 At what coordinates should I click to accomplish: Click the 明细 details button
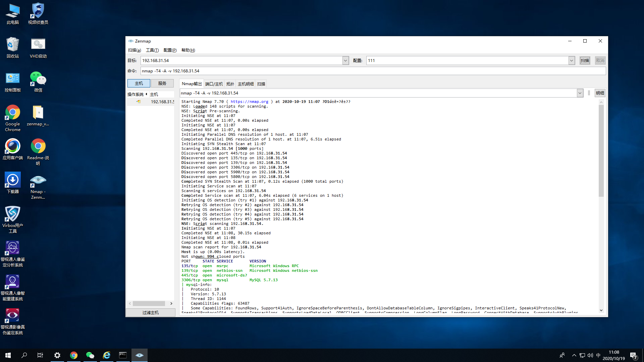600,93
